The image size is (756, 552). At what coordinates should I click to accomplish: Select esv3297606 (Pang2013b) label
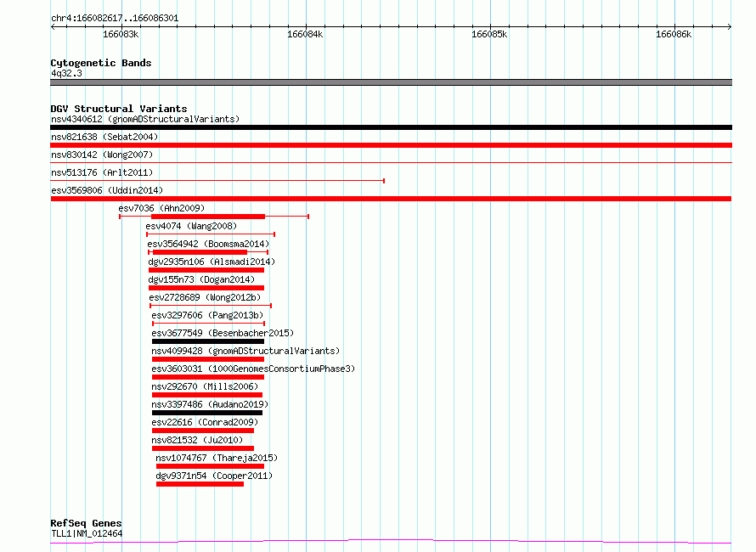207,315
